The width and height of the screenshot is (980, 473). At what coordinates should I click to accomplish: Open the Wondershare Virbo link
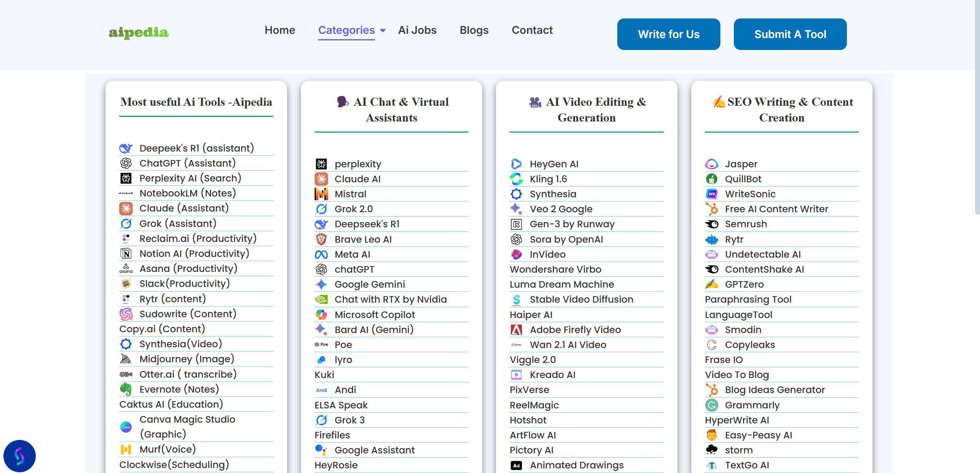click(x=555, y=269)
